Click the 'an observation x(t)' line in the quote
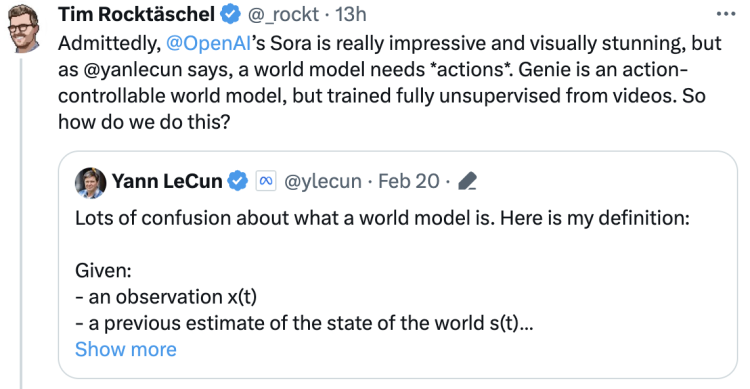This screenshot has height=389, width=750. click(166, 297)
